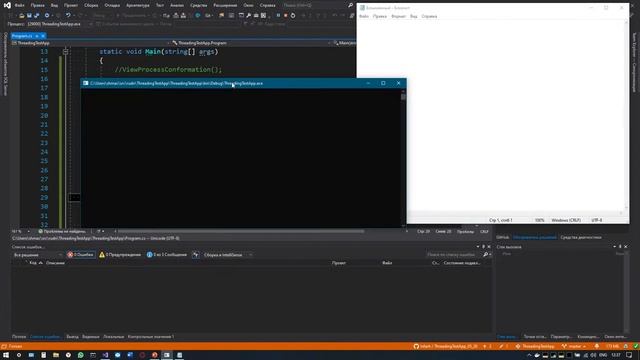Close the Program.cs tab
Screen dimensions: 640x360
(x=43, y=36)
